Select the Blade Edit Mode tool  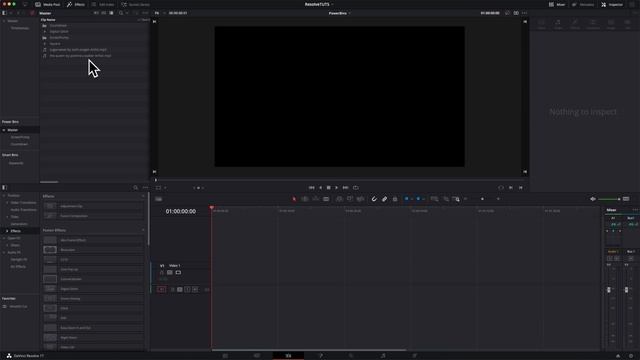click(x=326, y=199)
